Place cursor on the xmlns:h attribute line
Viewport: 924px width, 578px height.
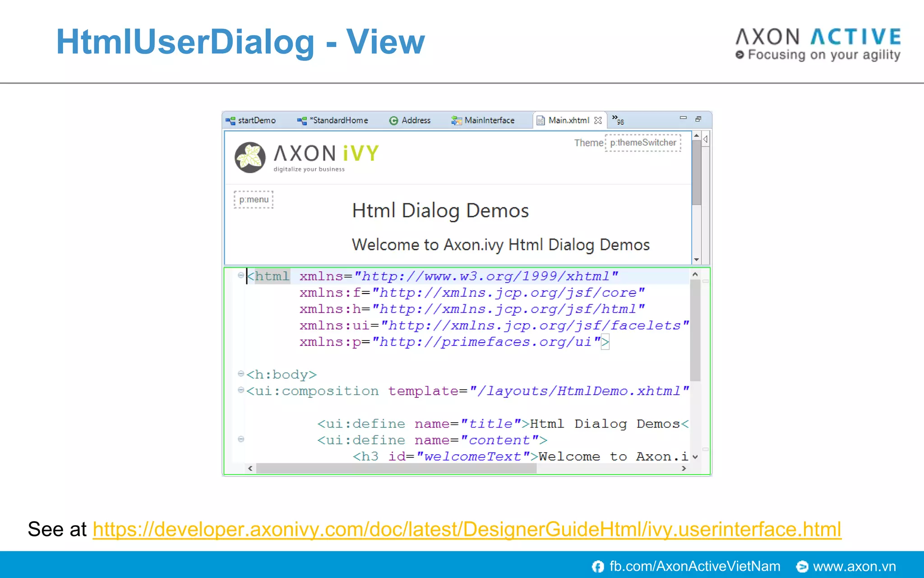click(472, 309)
